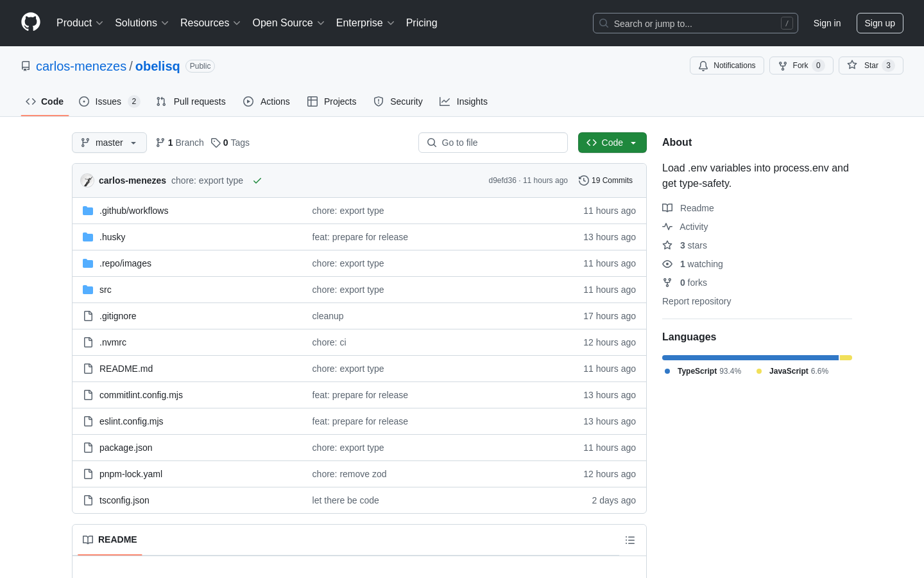Click the JavaScript yellow language bar segment

click(x=846, y=358)
